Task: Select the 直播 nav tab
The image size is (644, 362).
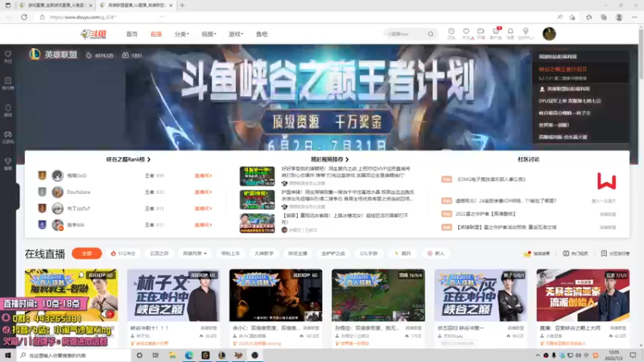Action: pos(156,34)
